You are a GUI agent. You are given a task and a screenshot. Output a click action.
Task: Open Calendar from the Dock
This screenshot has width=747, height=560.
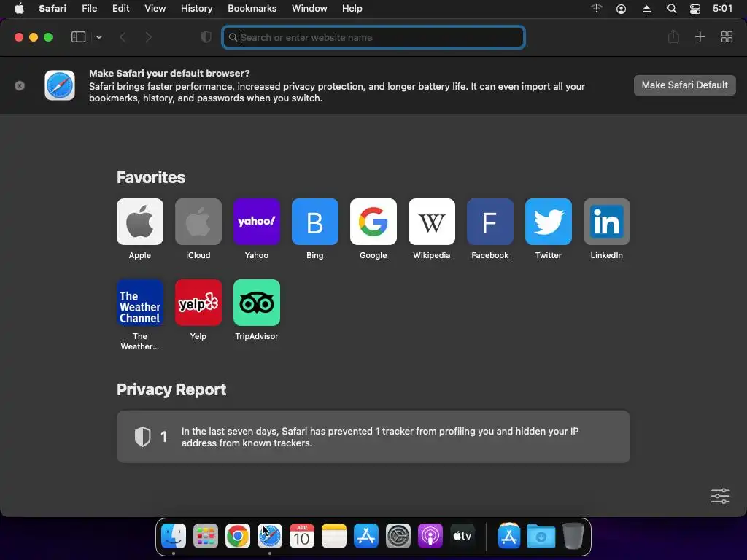[302, 536]
